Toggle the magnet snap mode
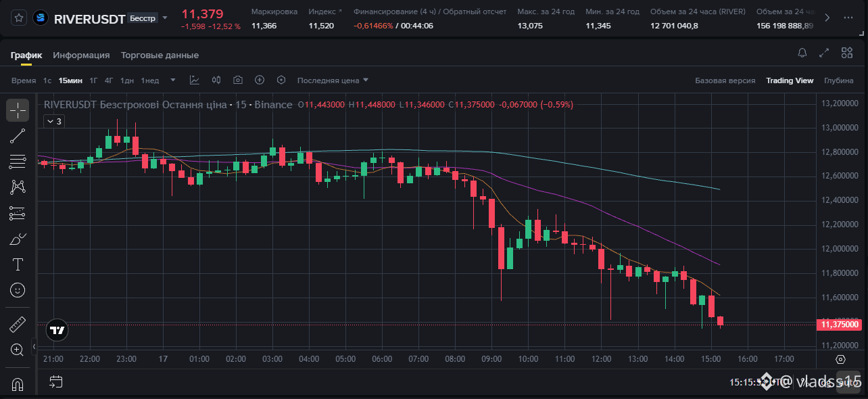This screenshot has width=868, height=399. point(18,383)
